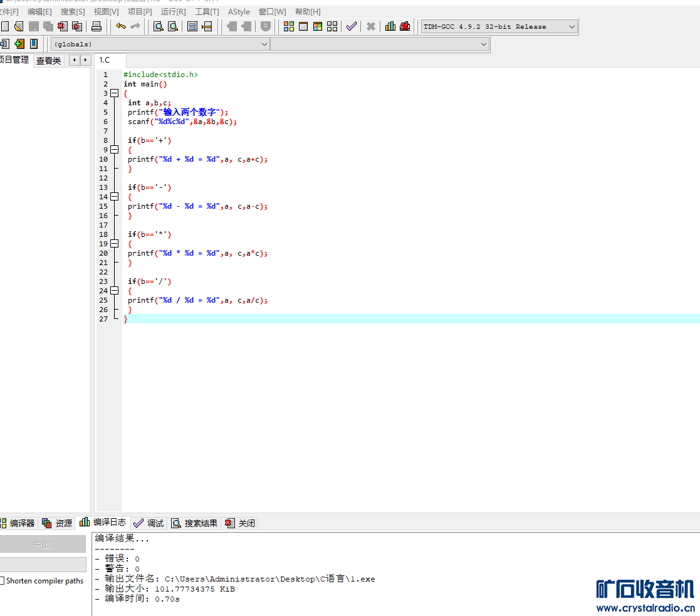Collapse the code fold at line 3

pyautogui.click(x=114, y=93)
